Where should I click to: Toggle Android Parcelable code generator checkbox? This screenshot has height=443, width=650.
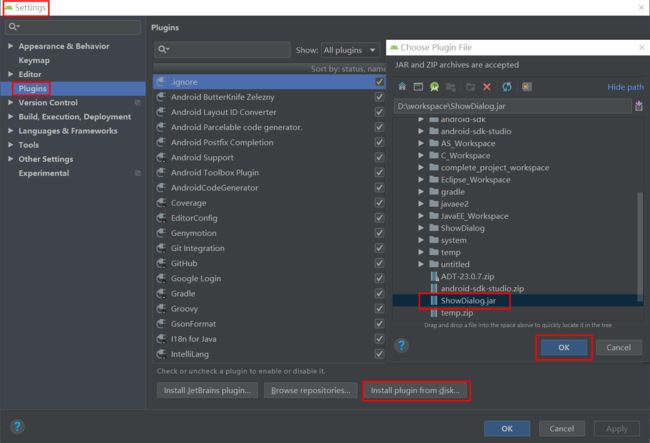[x=379, y=127]
